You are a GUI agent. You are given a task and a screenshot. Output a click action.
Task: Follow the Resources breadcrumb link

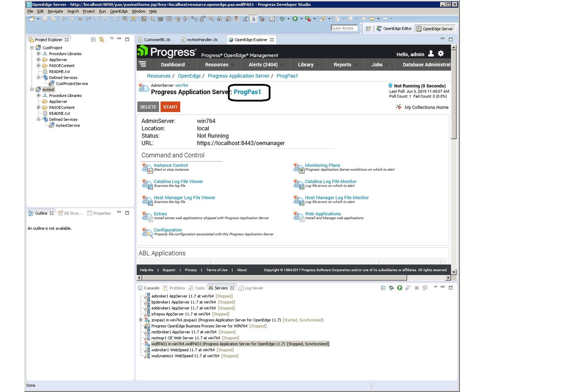point(159,76)
